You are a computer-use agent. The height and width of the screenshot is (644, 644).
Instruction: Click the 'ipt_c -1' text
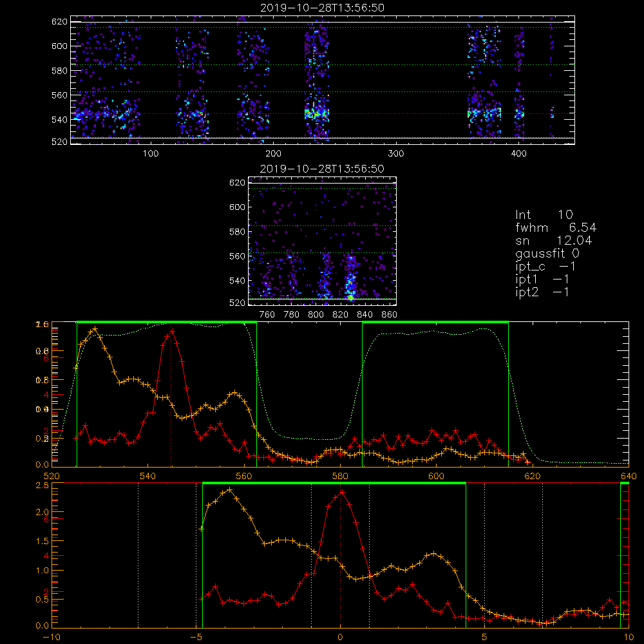[x=545, y=267]
